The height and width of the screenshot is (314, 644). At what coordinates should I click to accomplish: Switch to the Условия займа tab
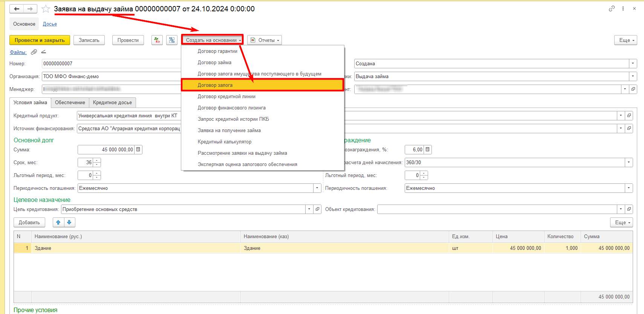(x=30, y=102)
